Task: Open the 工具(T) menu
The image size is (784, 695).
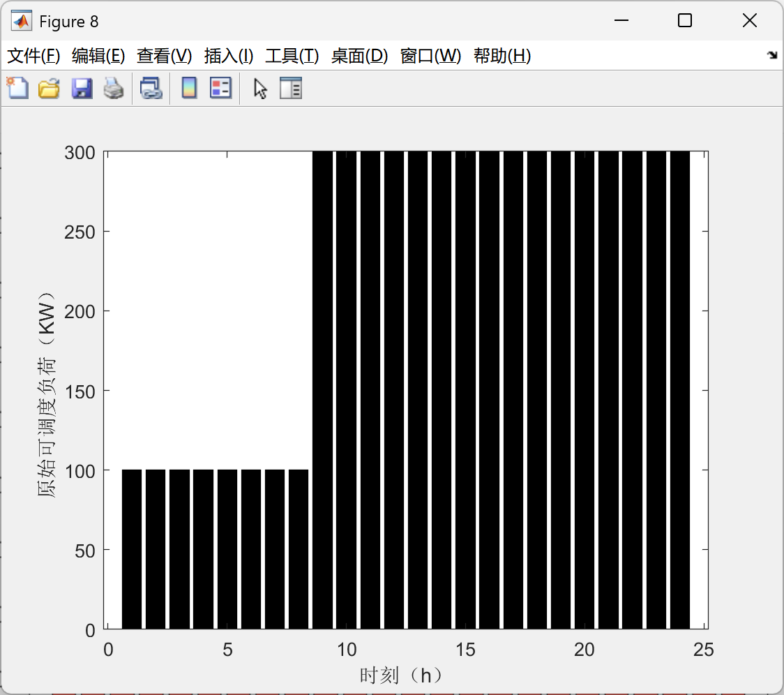Action: point(292,56)
